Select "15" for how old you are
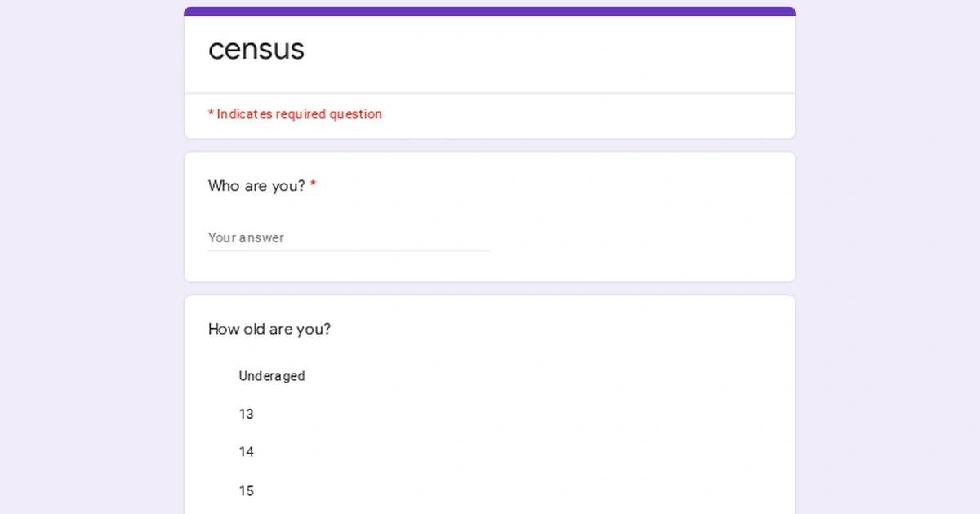 pos(247,490)
